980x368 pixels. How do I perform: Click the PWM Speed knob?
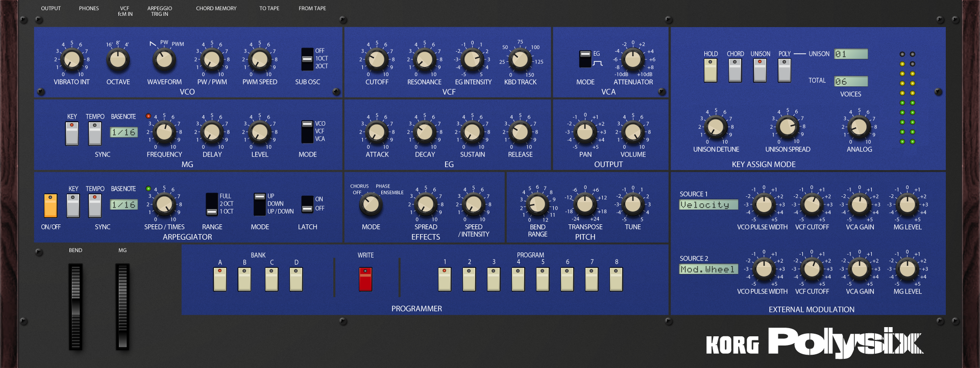[x=260, y=60]
